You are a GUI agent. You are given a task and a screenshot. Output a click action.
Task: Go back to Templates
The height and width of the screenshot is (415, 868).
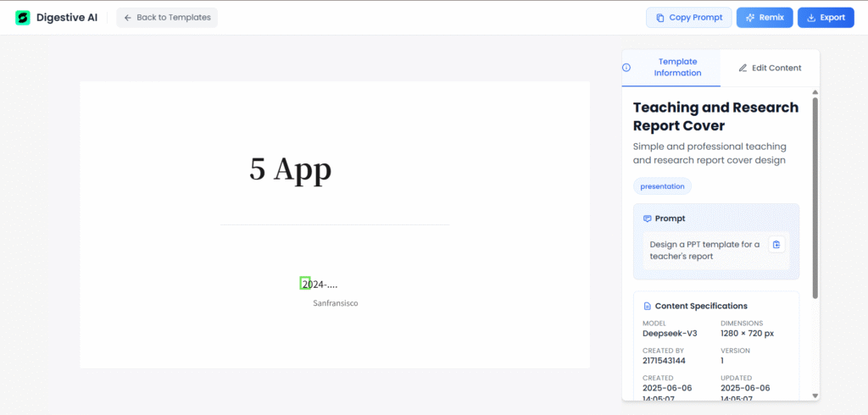[x=167, y=18]
